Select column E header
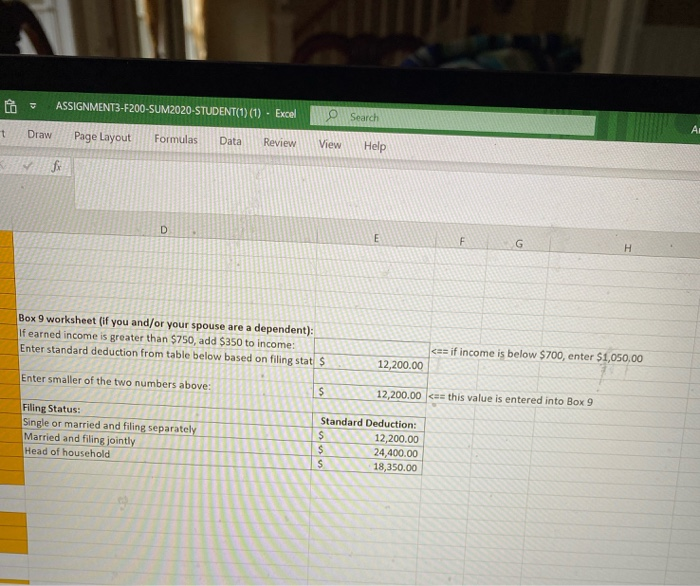The image size is (700, 586). [x=376, y=238]
